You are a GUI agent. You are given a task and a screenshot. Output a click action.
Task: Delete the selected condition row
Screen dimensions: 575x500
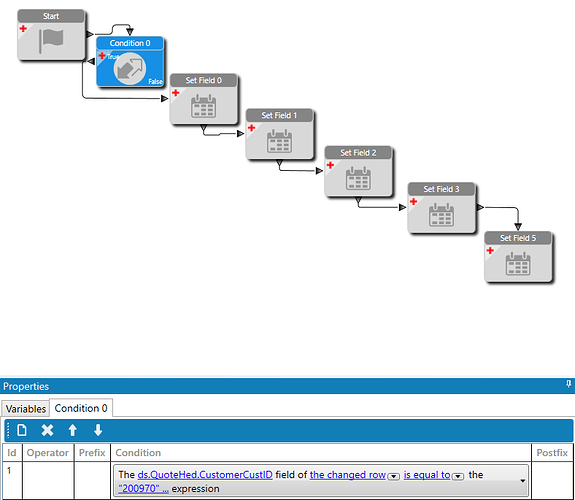tap(47, 430)
